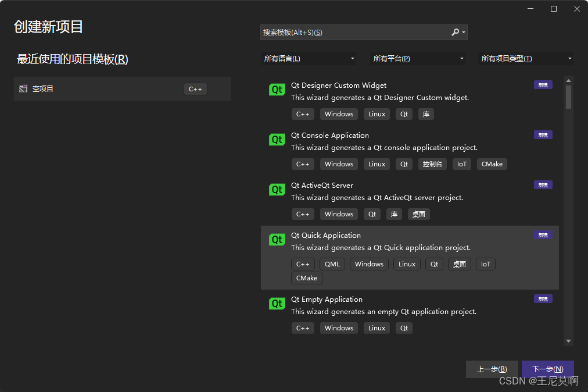Click the 控制台 tag under Qt Console Application
The image size is (588, 392).
coord(432,163)
